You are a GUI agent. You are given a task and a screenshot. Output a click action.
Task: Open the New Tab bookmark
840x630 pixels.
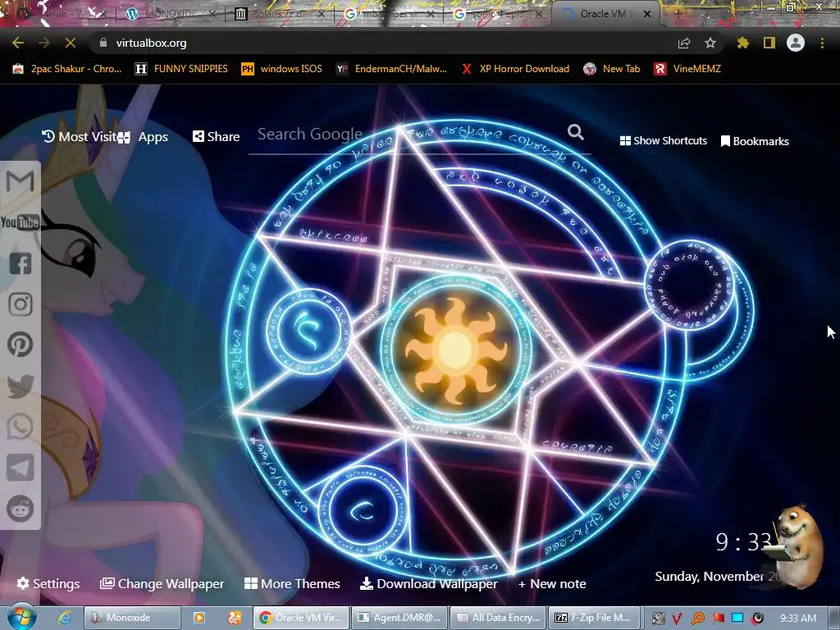612,69
